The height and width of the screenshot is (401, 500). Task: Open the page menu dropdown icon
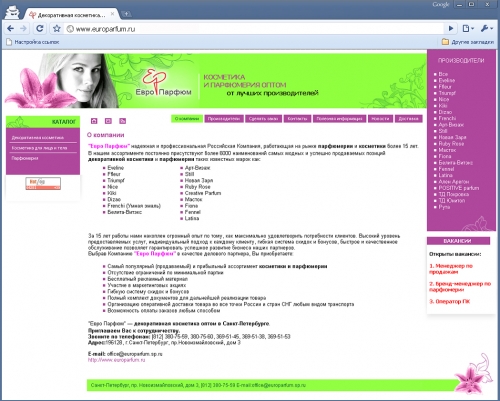(x=468, y=29)
